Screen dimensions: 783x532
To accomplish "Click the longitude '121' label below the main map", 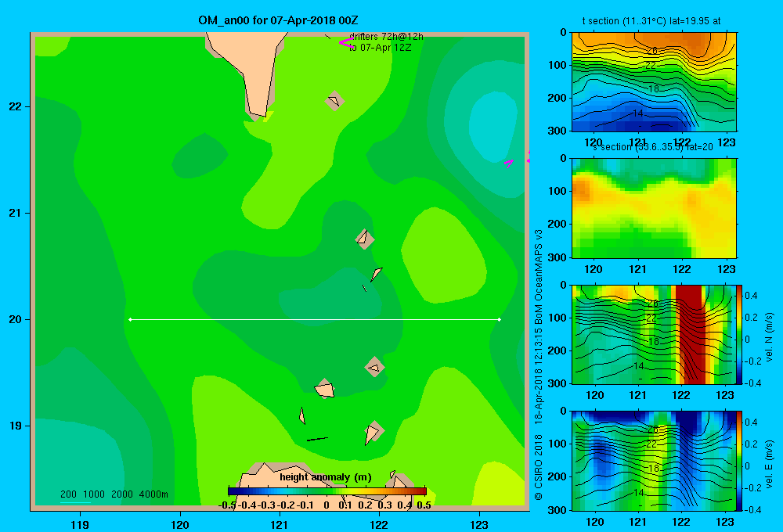I will [280, 524].
